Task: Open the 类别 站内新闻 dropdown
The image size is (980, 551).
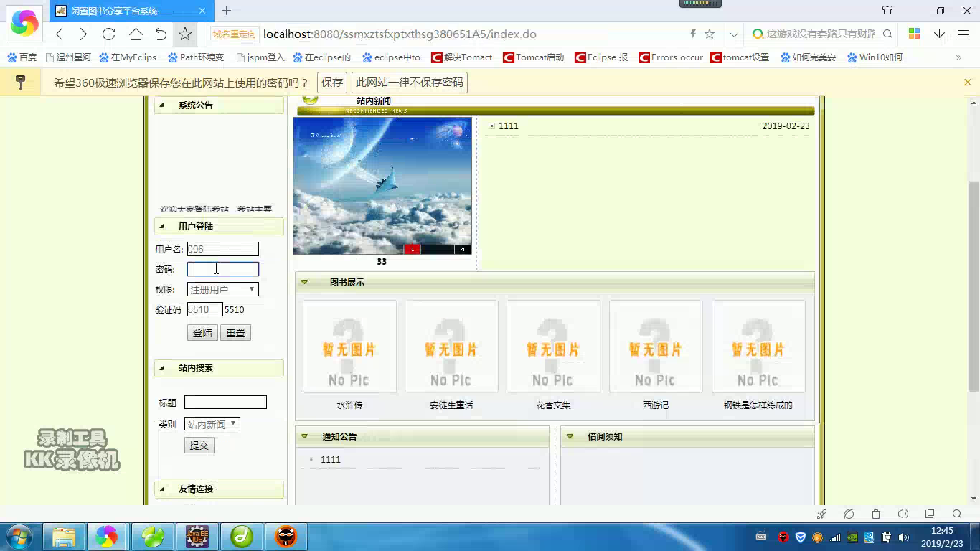Action: pyautogui.click(x=212, y=424)
